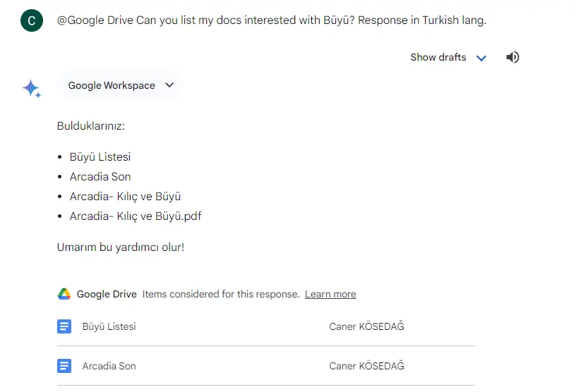Click the Gemini sparkle icon
Image resolution: width=576 pixels, height=392 pixels.
(32, 88)
